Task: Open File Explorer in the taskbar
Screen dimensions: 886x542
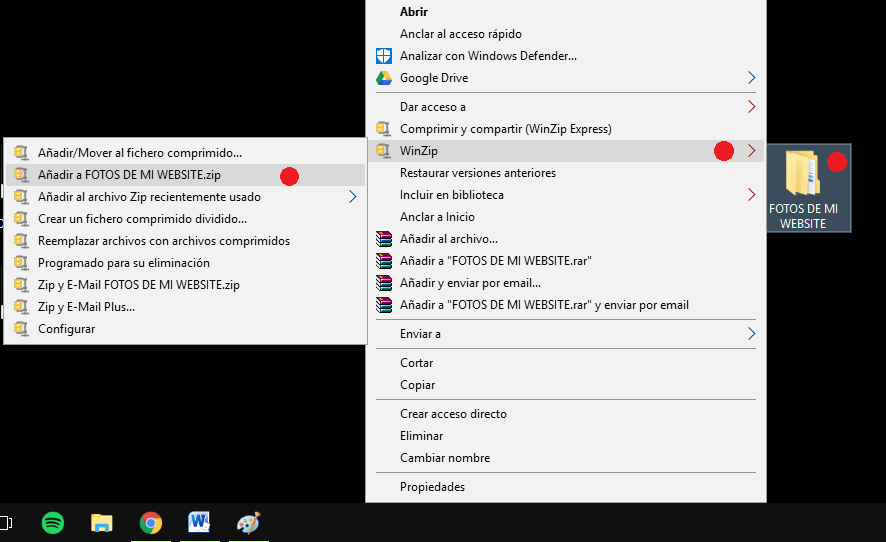Action: coord(102,522)
